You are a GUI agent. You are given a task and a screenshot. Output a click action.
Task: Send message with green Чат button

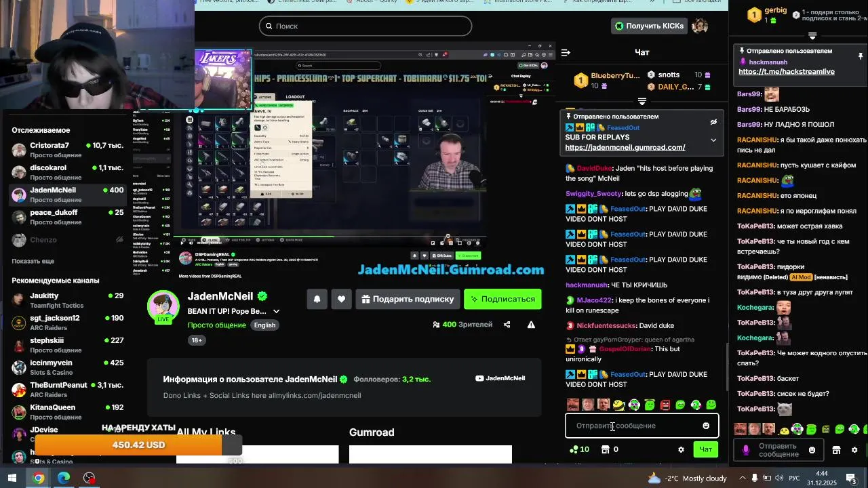705,449
